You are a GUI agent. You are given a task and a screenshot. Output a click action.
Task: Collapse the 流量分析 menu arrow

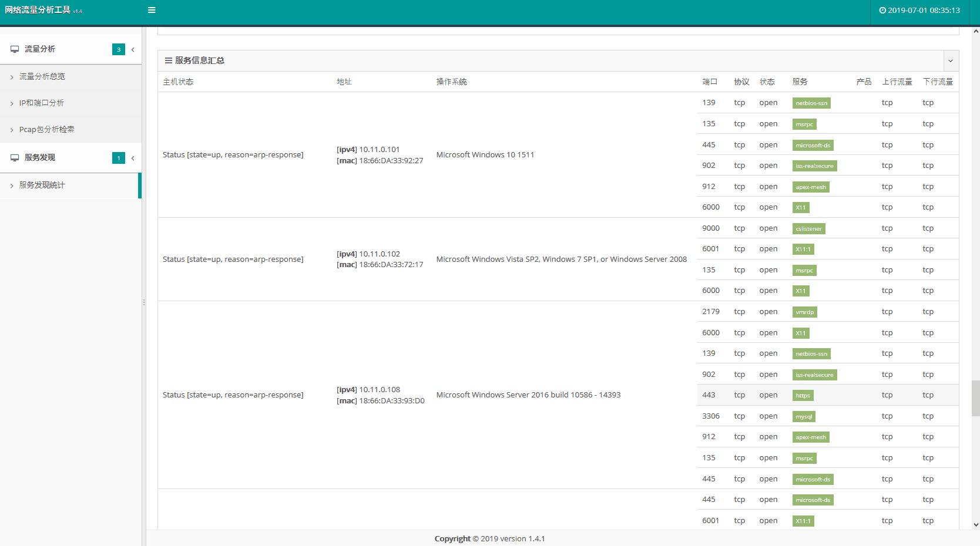tap(133, 49)
